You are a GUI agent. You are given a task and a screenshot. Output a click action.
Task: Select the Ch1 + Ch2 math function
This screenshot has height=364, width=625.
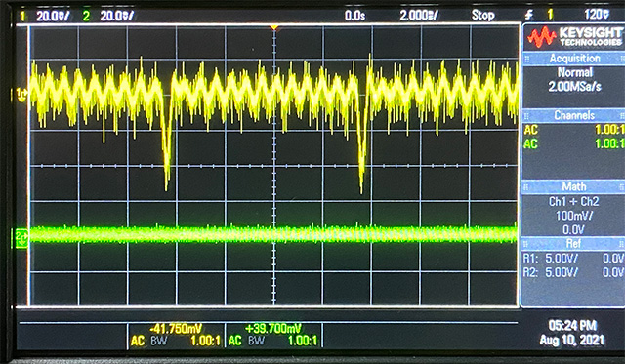(573, 201)
